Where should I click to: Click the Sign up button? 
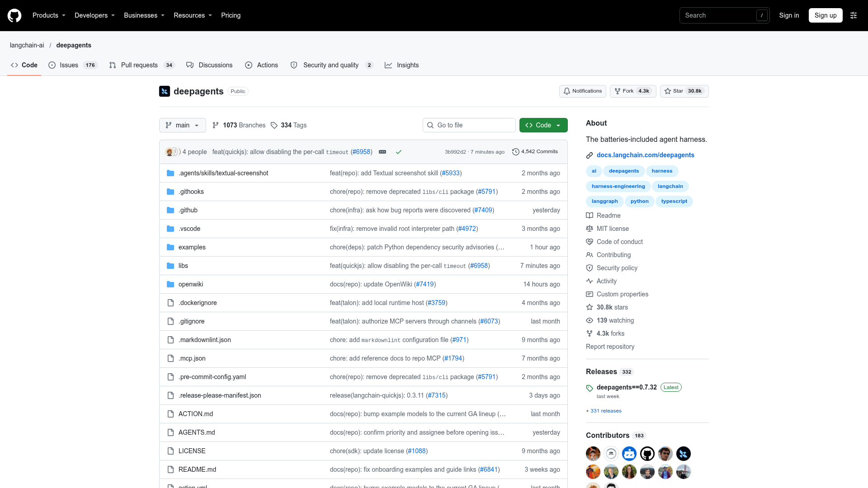826,15
